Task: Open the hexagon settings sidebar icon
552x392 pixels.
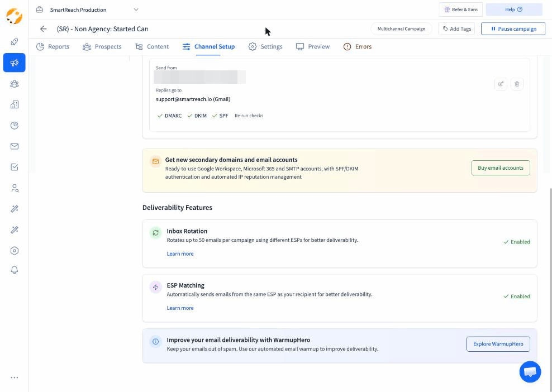Action: 15,251
